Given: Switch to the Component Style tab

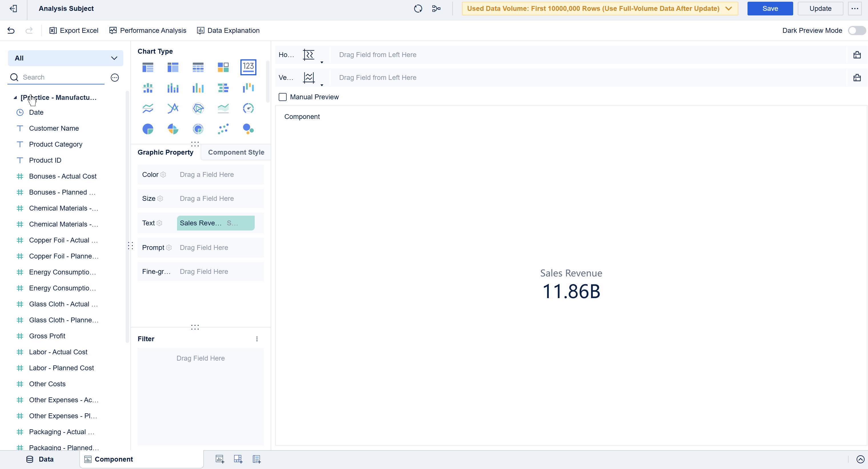Looking at the screenshot, I should pos(236,152).
